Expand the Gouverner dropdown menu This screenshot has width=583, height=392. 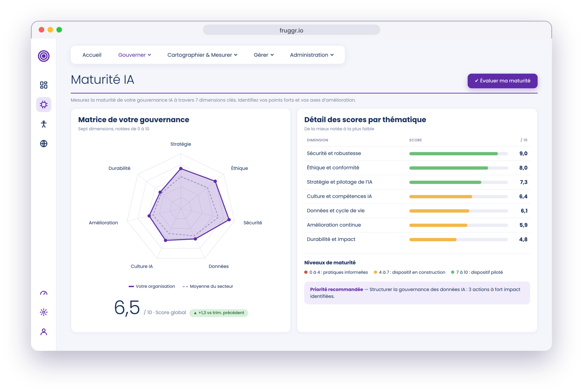click(x=135, y=55)
